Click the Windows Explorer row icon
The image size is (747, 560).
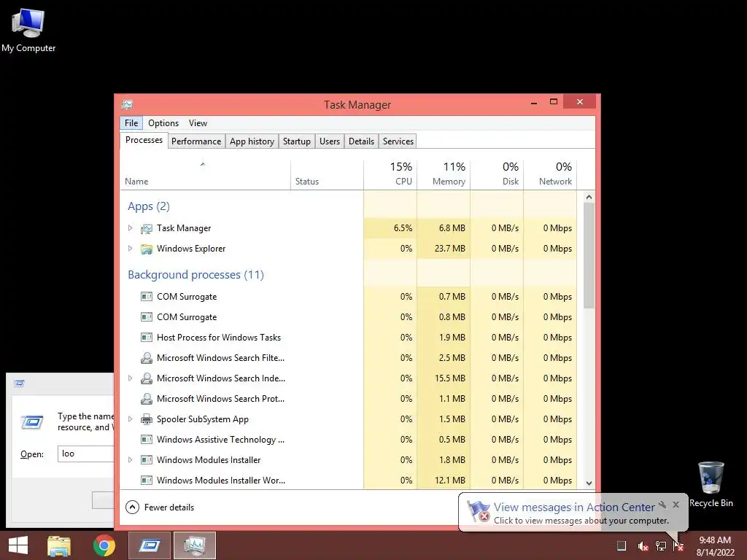point(146,249)
